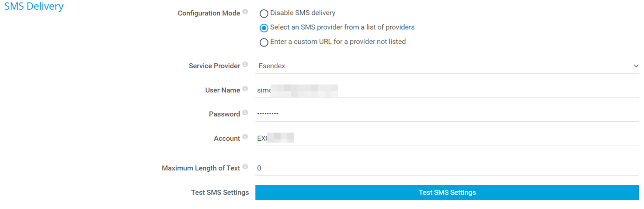
Task: Click the Service Provider label text
Action: [x=214, y=66]
